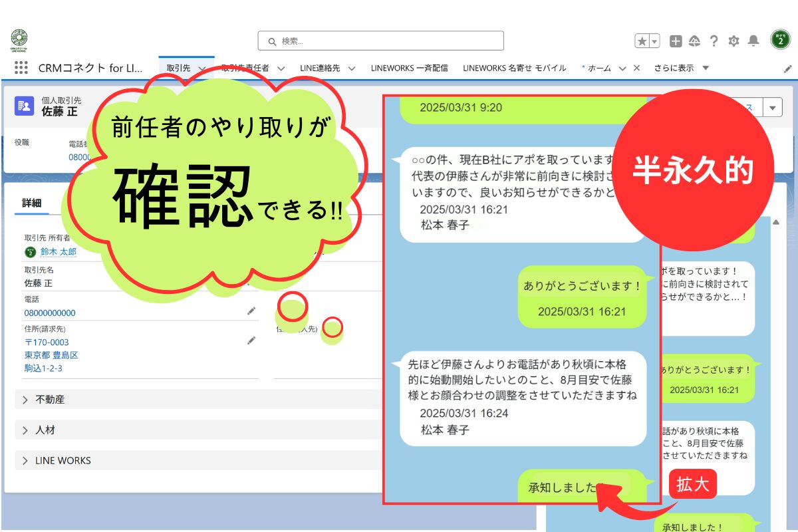The width and height of the screenshot is (798, 532).
Task: Click the 取引先名 field value 佐藤 正
Action: coord(38,283)
